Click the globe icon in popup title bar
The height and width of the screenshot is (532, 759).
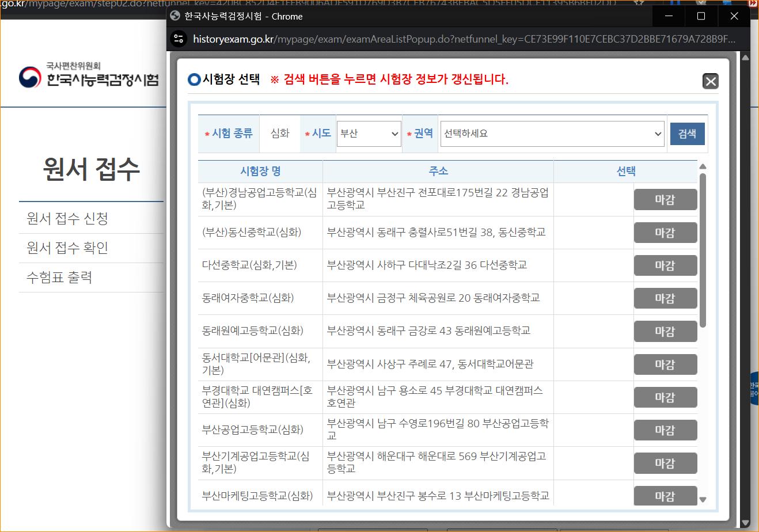tap(176, 16)
